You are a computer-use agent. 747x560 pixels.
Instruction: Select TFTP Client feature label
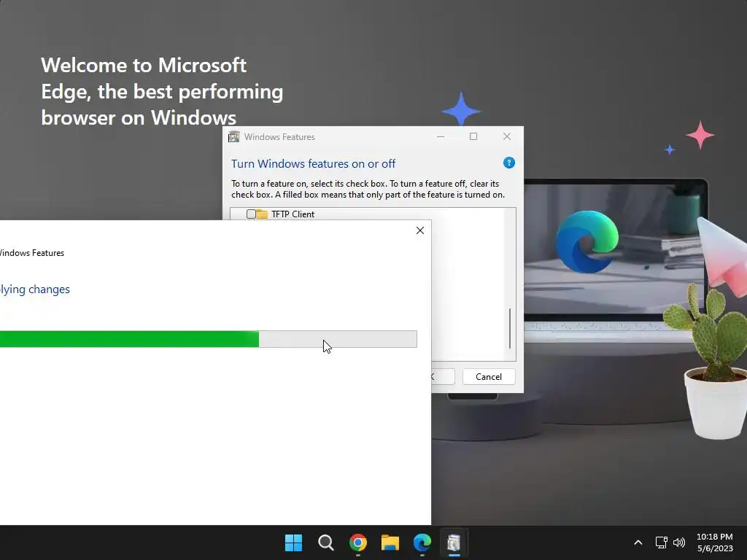pyautogui.click(x=293, y=214)
